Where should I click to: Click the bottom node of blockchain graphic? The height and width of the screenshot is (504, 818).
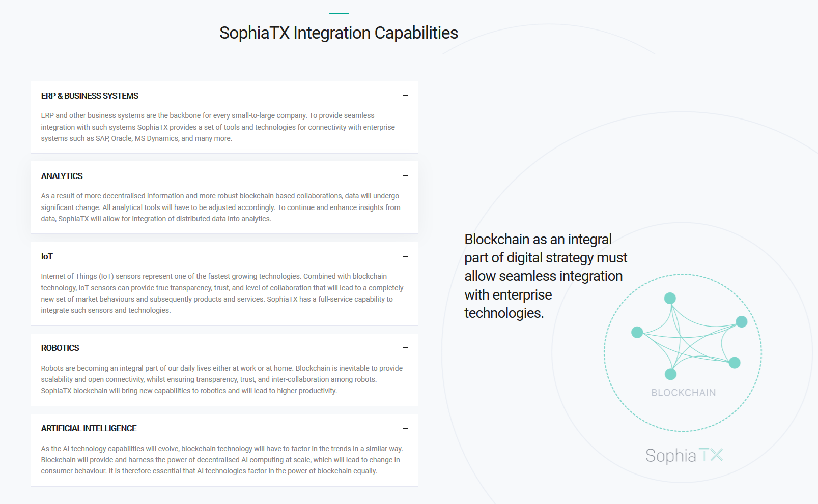tap(670, 374)
